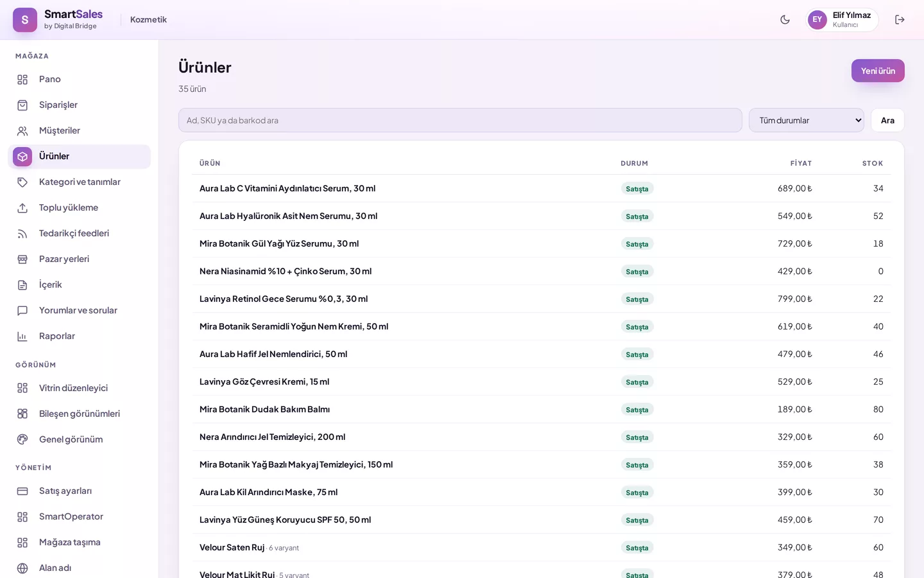
Task: Click the Siparişler bag icon
Action: [x=22, y=105]
